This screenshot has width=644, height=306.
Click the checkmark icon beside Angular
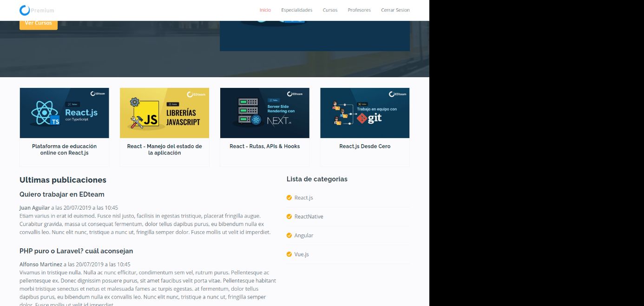(289, 235)
